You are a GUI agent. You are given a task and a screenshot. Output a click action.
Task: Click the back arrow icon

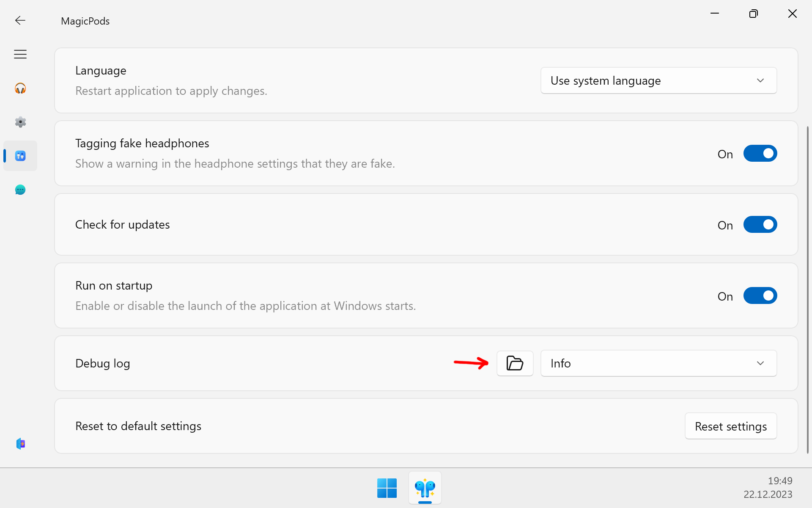20,20
